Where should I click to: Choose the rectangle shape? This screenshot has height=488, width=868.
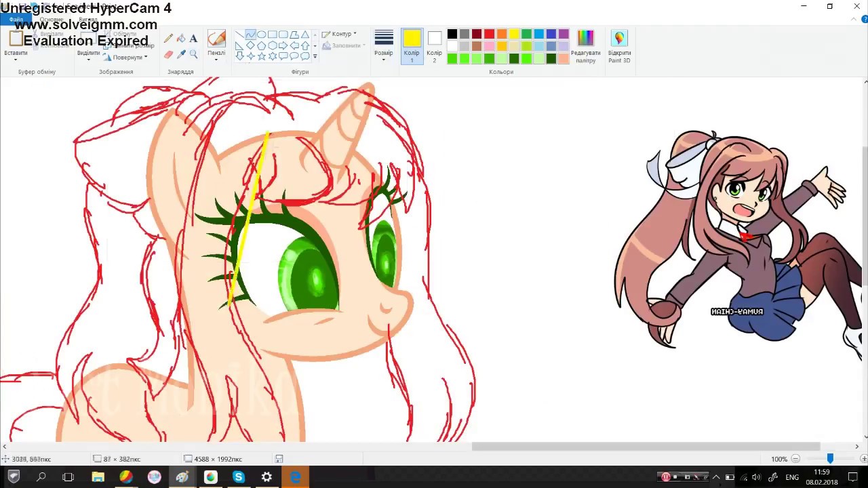click(x=272, y=35)
